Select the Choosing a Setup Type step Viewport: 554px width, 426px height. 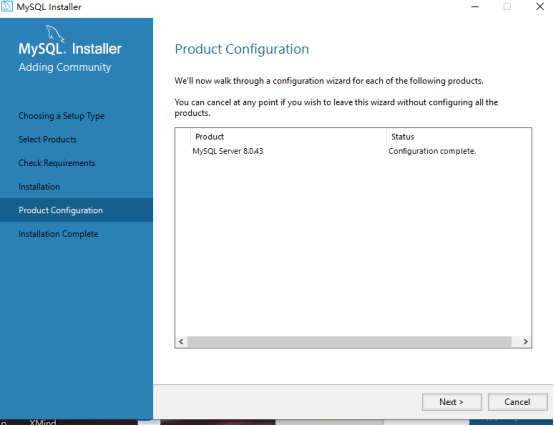(x=61, y=116)
